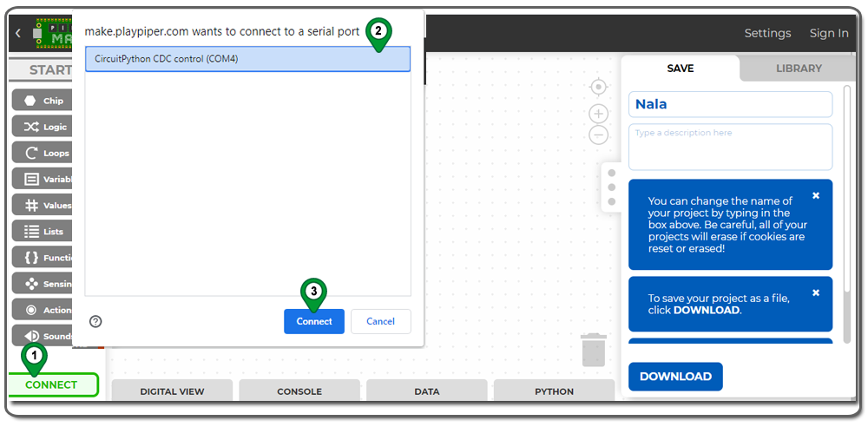Zoom out of the workspace

tap(598, 135)
